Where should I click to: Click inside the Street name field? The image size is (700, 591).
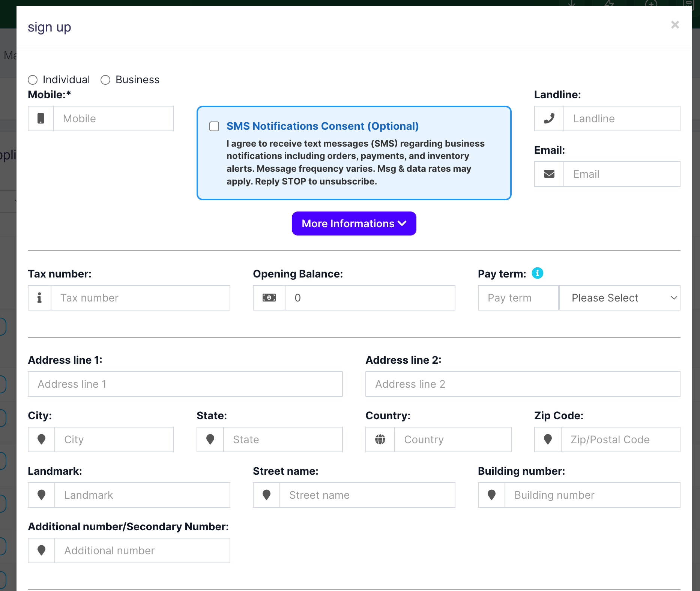click(x=367, y=495)
